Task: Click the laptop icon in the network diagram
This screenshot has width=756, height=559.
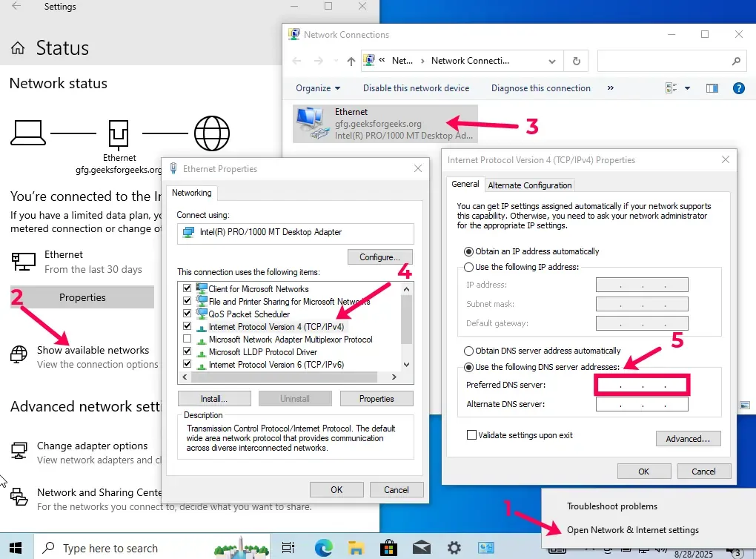Action: [x=28, y=133]
